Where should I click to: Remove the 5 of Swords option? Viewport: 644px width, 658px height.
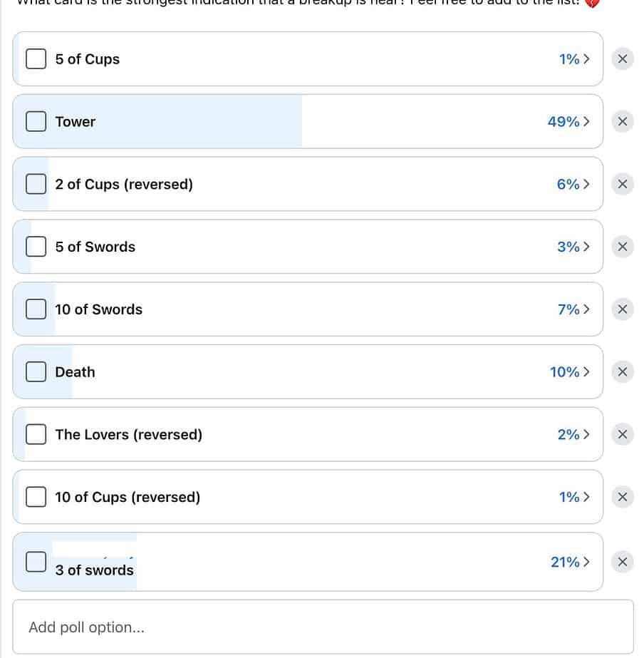click(x=622, y=247)
